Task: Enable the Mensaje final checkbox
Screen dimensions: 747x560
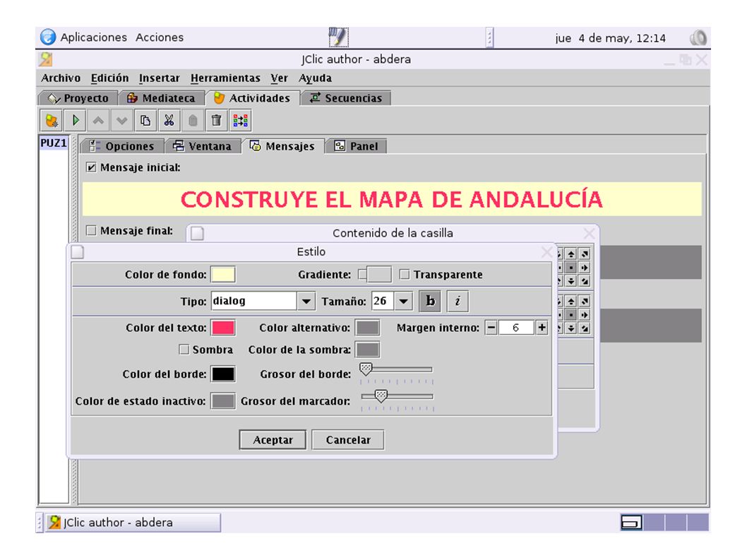Action: tap(91, 231)
